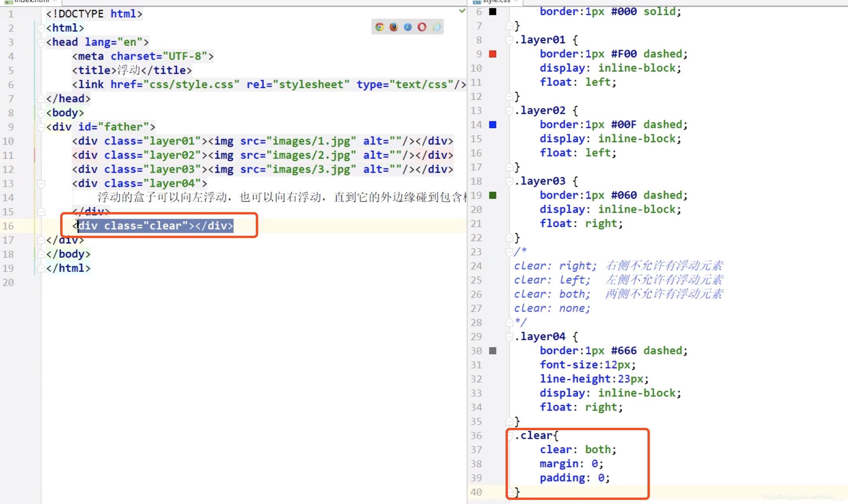Click the "margin: 0;" declaration

pyautogui.click(x=571, y=464)
